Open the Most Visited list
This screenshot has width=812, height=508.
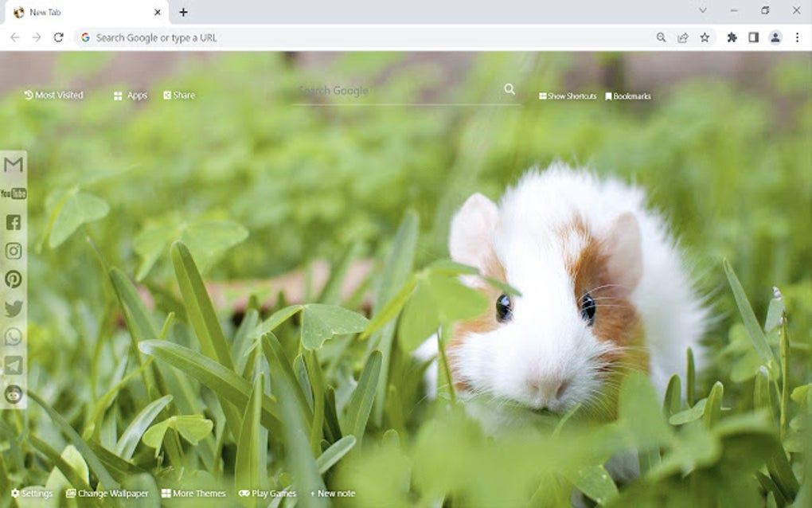pos(53,95)
